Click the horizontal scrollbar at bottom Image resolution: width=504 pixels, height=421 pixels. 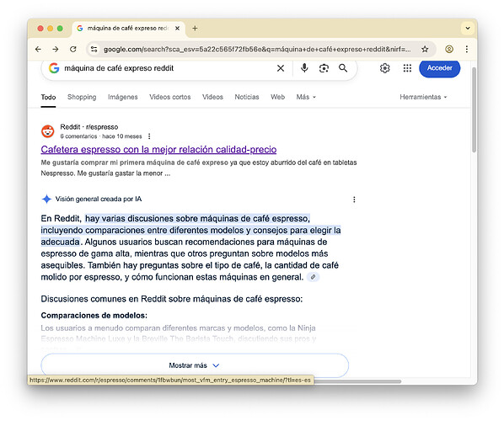click(357, 381)
